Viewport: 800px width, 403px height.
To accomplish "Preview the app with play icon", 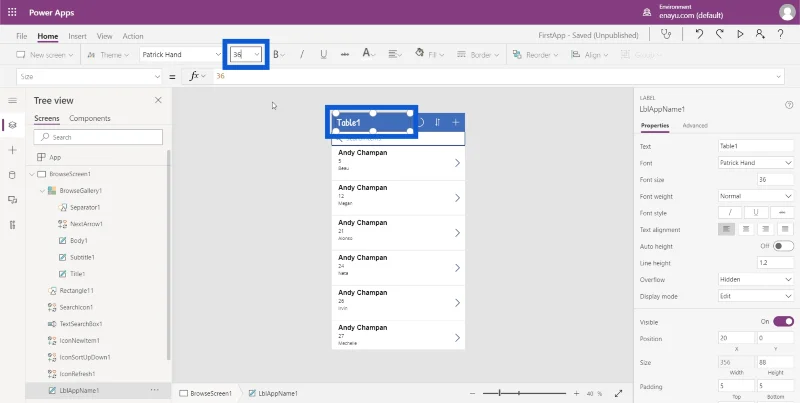I will [x=740, y=35].
